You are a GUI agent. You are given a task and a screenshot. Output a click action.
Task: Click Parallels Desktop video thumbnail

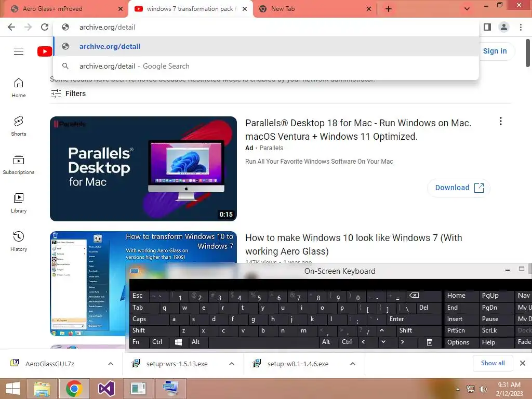(x=143, y=169)
